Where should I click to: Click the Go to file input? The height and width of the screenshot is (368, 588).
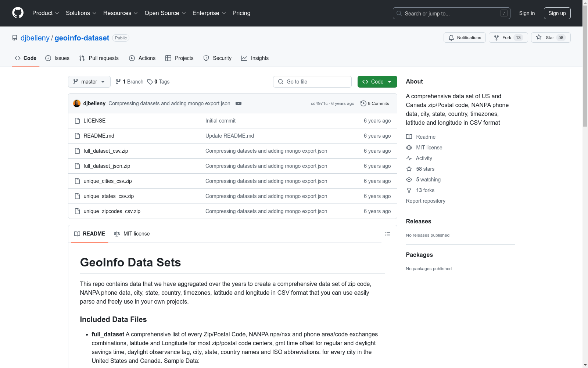pyautogui.click(x=312, y=82)
